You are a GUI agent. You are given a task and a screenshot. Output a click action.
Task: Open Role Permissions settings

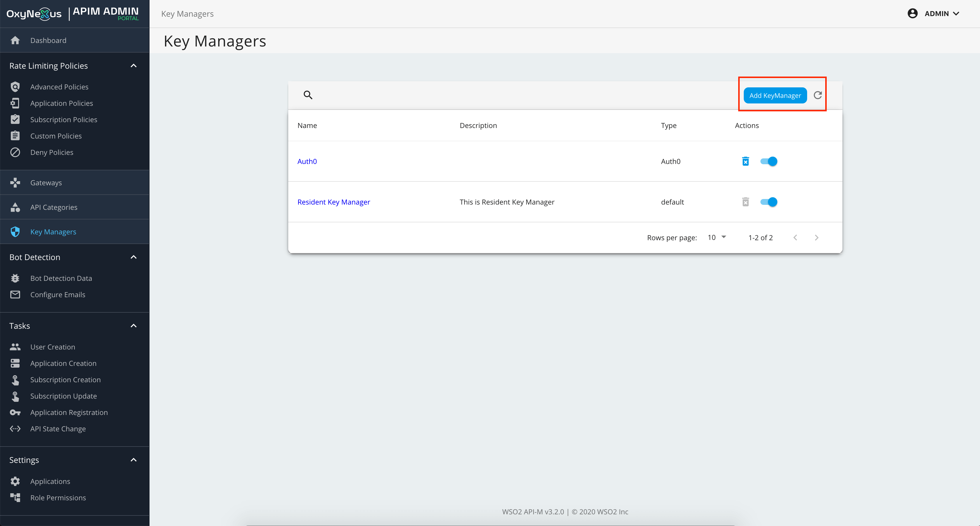[x=58, y=497]
